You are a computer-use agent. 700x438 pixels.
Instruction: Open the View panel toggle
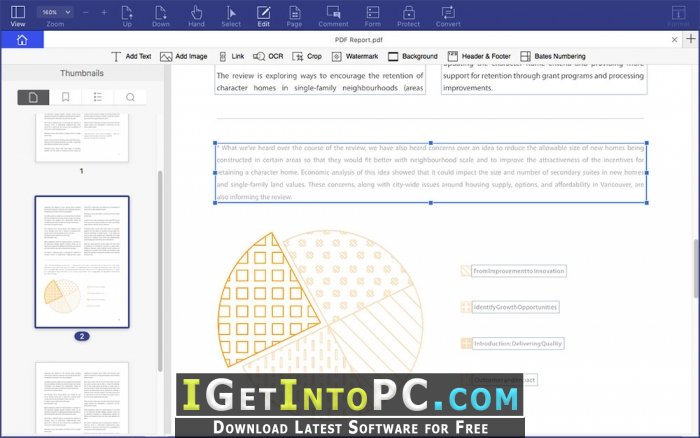pyautogui.click(x=18, y=17)
